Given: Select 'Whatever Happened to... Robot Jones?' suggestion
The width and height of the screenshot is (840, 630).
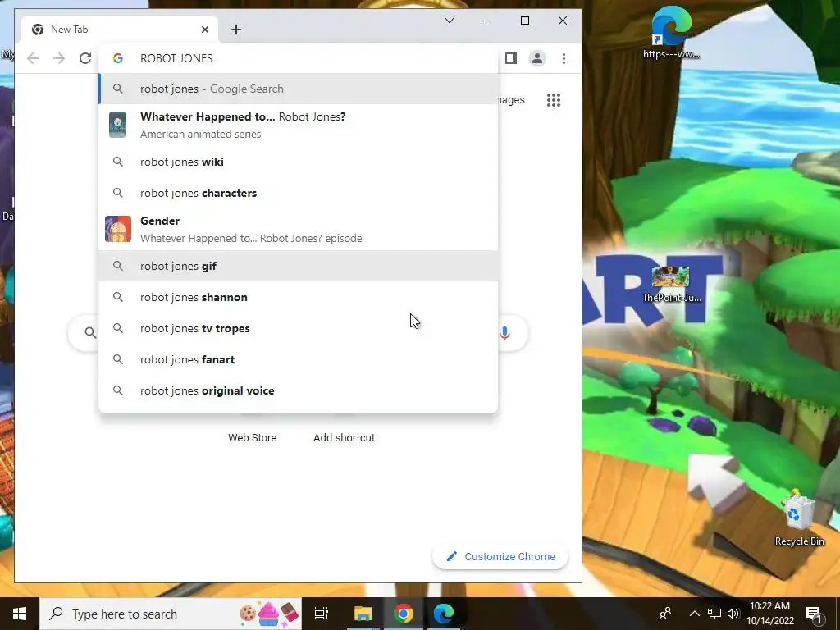Looking at the screenshot, I should (x=298, y=125).
